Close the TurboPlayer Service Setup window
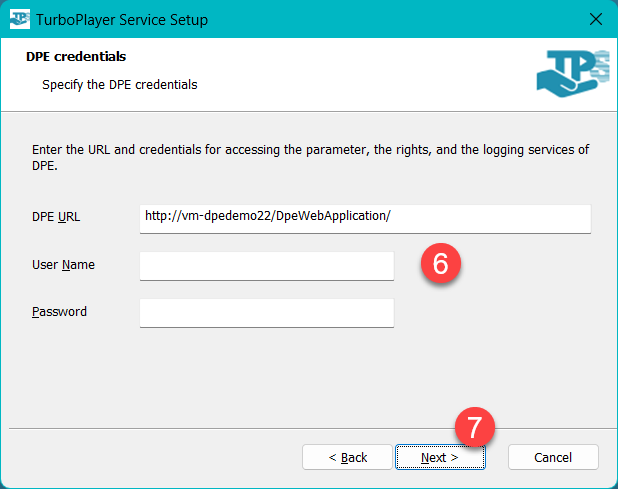Viewport: 618px width, 489px height. point(596,19)
